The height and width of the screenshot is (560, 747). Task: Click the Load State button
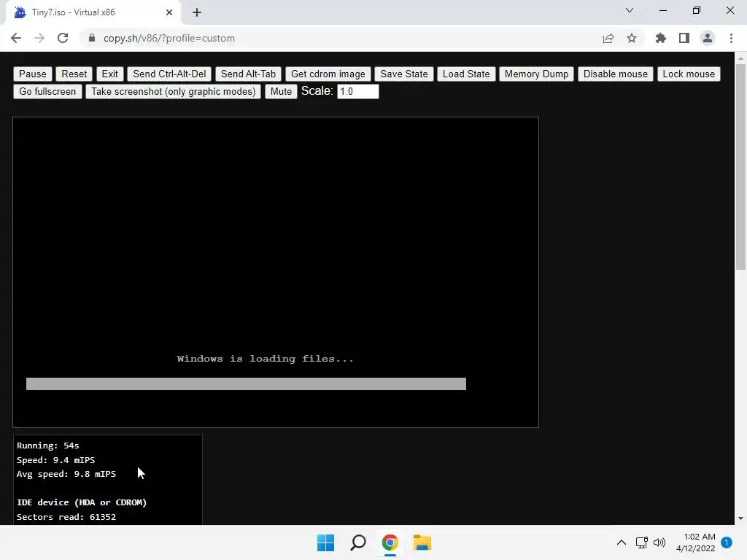(x=466, y=74)
